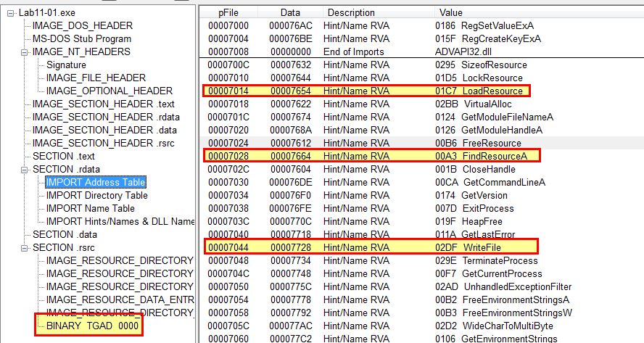Collapse the SECTION .rdata node
This screenshot has height=343, width=644.
[x=25, y=170]
